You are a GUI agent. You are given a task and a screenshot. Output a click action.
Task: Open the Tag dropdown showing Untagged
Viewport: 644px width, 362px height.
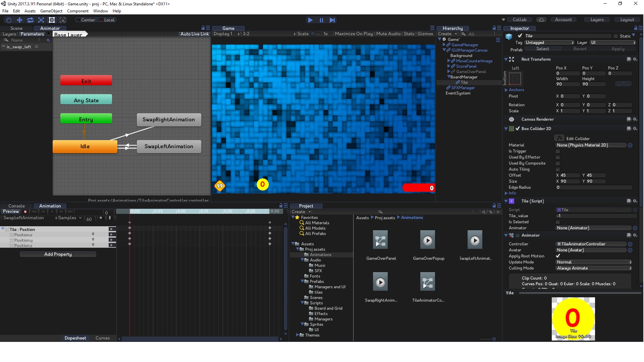tap(549, 43)
